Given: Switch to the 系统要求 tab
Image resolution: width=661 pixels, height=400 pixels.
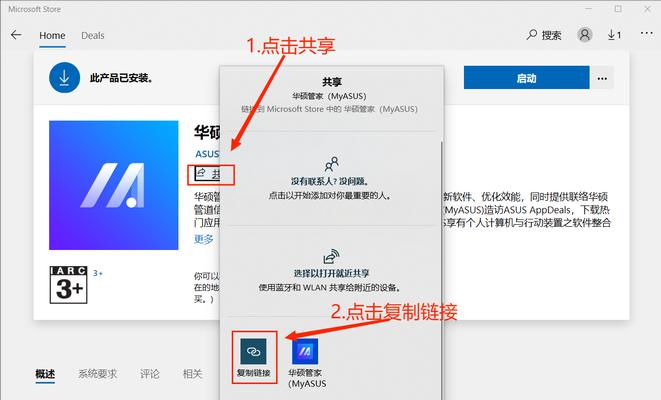Looking at the screenshot, I should [97, 374].
